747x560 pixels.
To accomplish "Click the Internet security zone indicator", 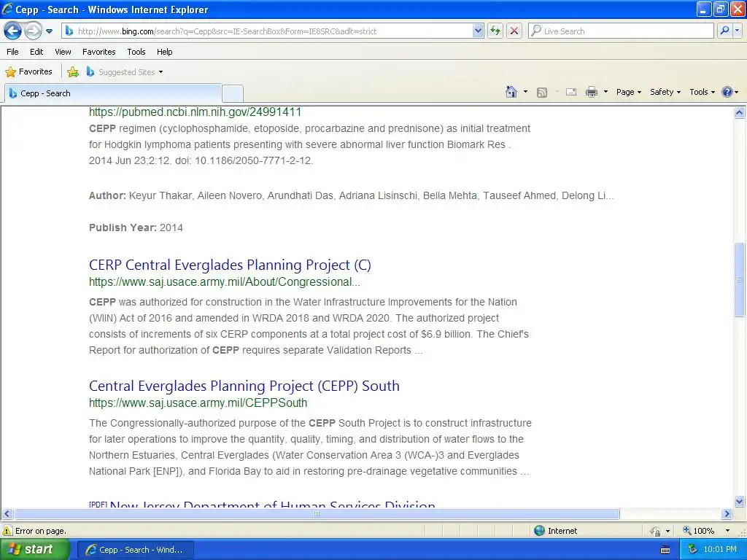I will (x=555, y=531).
